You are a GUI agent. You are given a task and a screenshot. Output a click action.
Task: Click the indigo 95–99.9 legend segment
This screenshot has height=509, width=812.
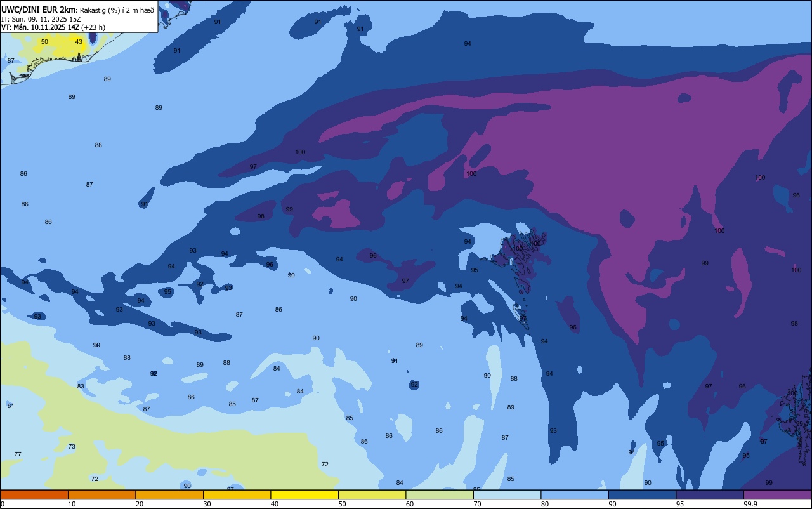pyautogui.click(x=710, y=494)
